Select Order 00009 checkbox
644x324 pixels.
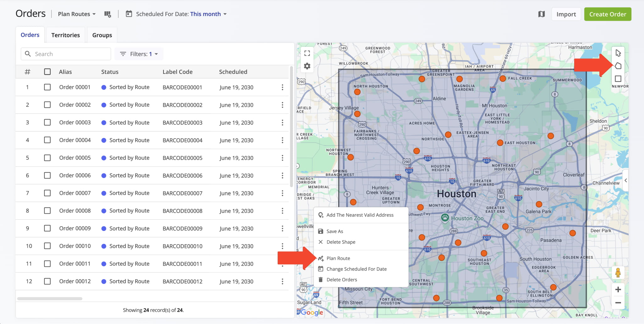point(47,228)
